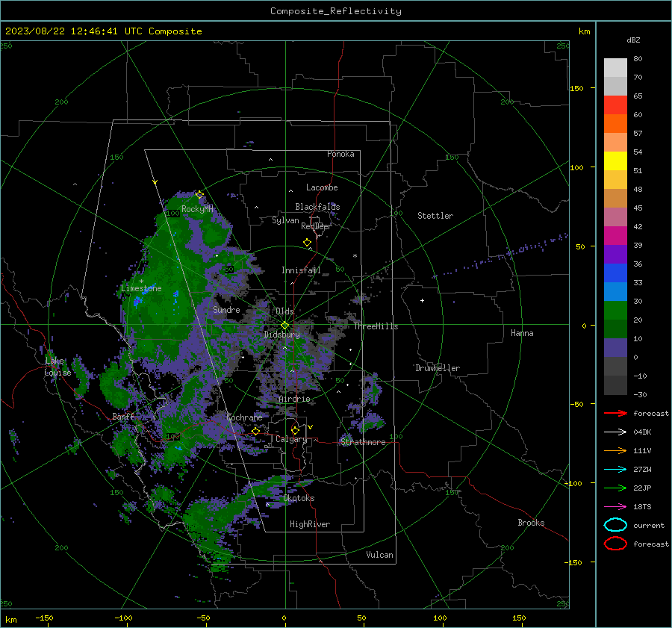672x628 pixels.
Task: Click the Cochrane city label
Action: pos(244,417)
